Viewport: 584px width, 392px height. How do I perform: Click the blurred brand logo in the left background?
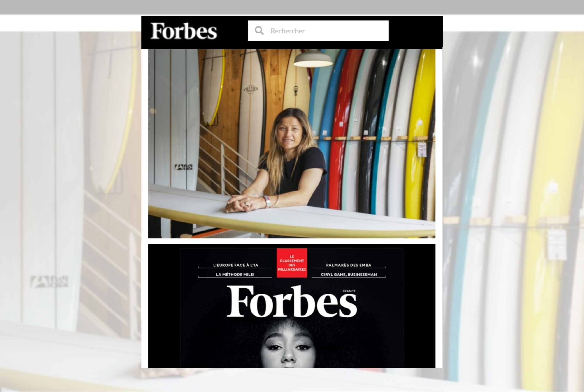(49, 282)
